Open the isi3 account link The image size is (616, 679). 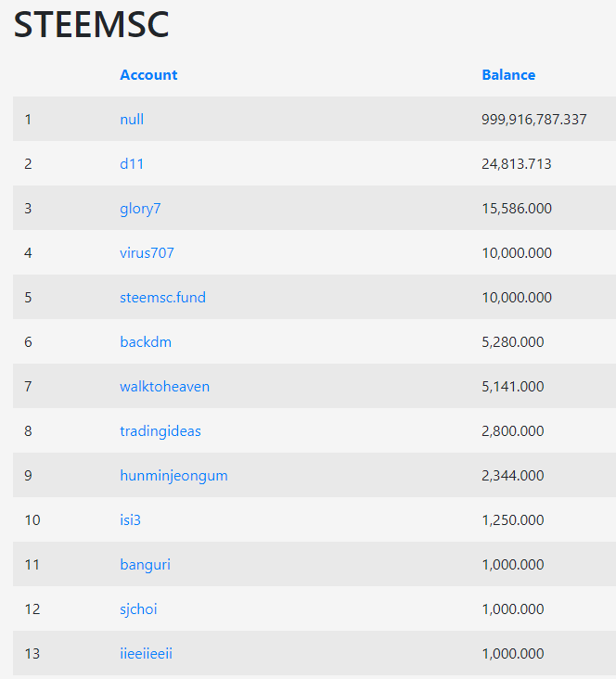coord(131,520)
